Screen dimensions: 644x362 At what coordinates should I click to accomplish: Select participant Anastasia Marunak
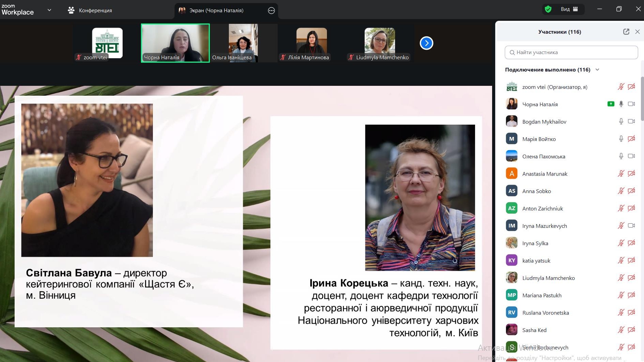(x=545, y=174)
